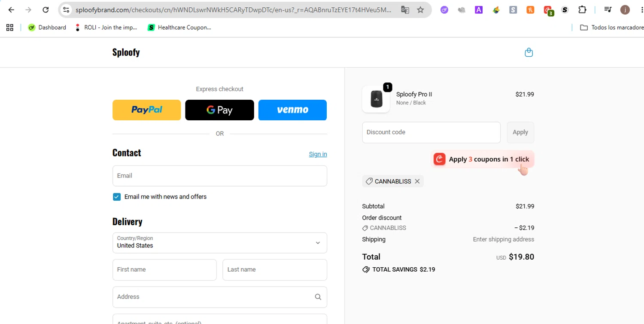Click the browser URL address bar
The image size is (644, 324).
[x=234, y=9]
